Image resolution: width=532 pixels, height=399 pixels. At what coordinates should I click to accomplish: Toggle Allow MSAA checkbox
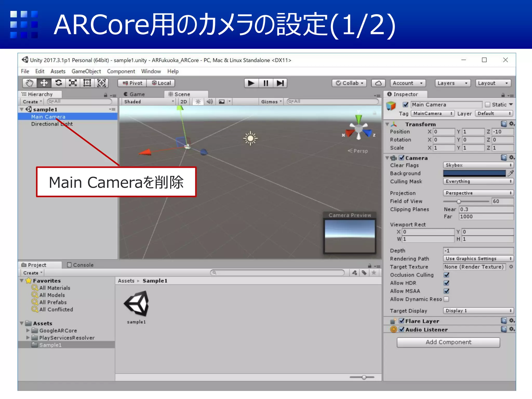pos(447,291)
